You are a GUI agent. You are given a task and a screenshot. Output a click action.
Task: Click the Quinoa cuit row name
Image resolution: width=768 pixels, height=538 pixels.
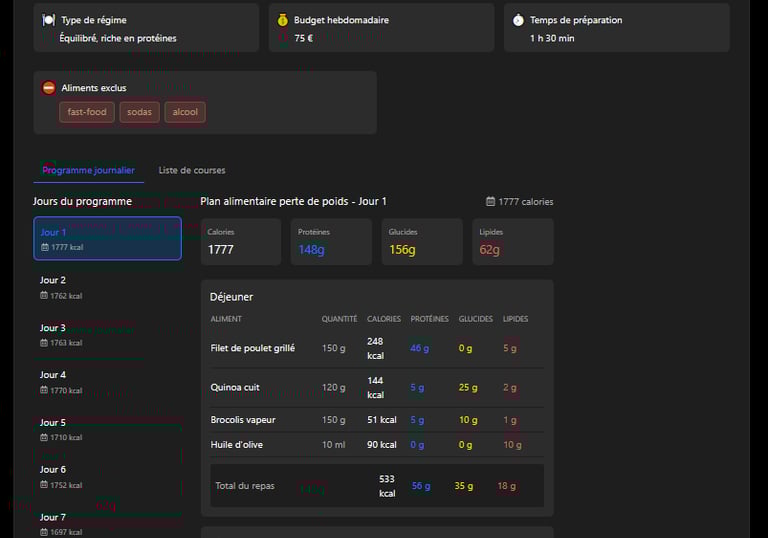coord(235,388)
